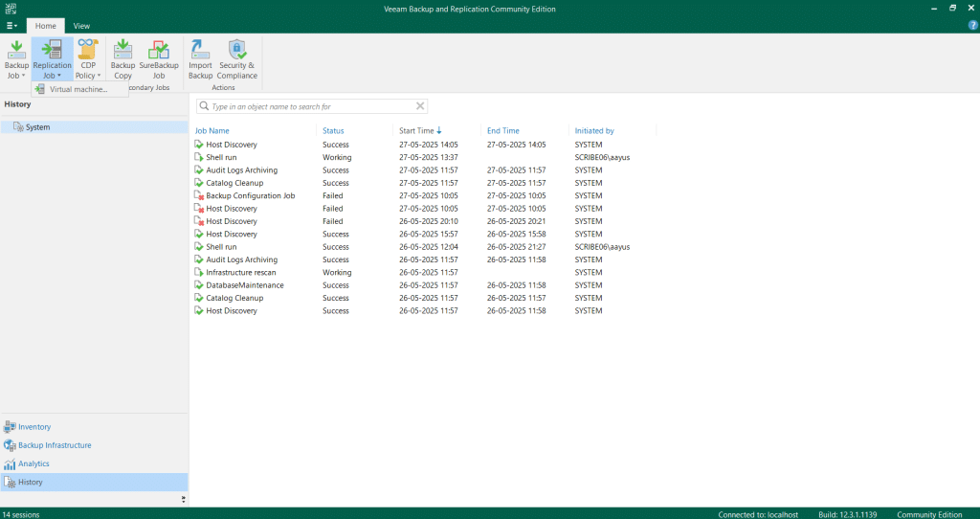Click Connected to: localhost in status bar
The height and width of the screenshot is (519, 980).
point(758,514)
